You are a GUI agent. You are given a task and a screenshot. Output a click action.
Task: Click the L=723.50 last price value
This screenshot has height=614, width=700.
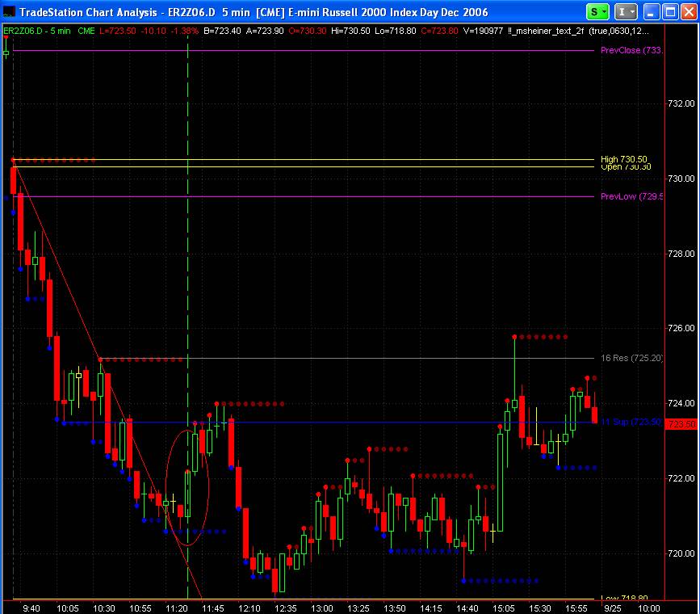[x=117, y=31]
